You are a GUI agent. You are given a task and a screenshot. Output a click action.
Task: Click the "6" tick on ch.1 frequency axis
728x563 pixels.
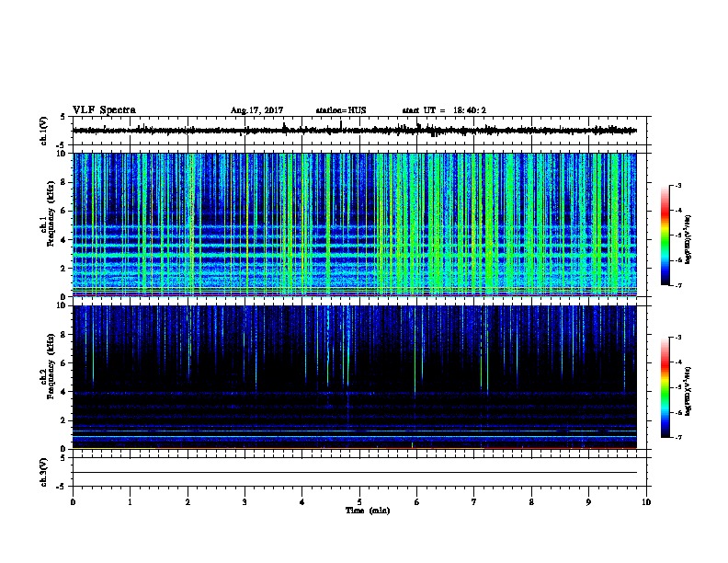64,212
